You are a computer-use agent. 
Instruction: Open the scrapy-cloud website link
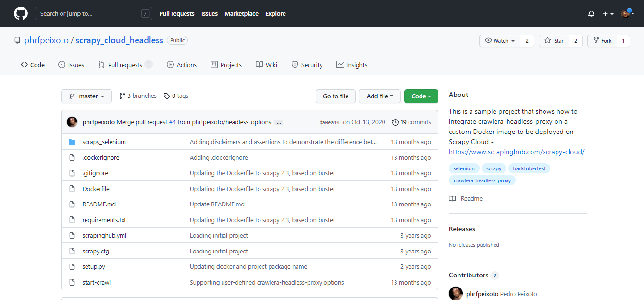[x=516, y=152]
